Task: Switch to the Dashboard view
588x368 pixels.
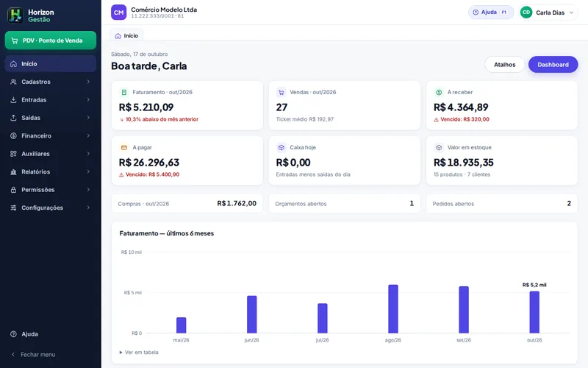Action: tap(553, 65)
